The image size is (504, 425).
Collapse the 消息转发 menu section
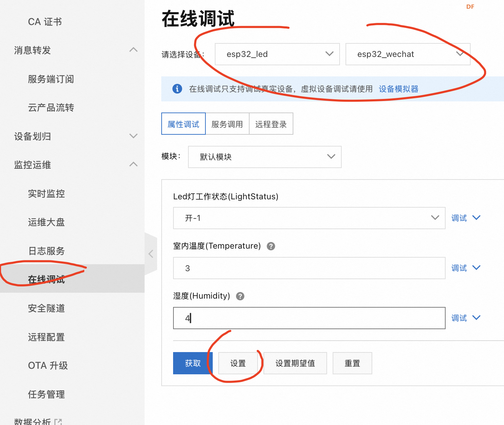pyautogui.click(x=133, y=50)
